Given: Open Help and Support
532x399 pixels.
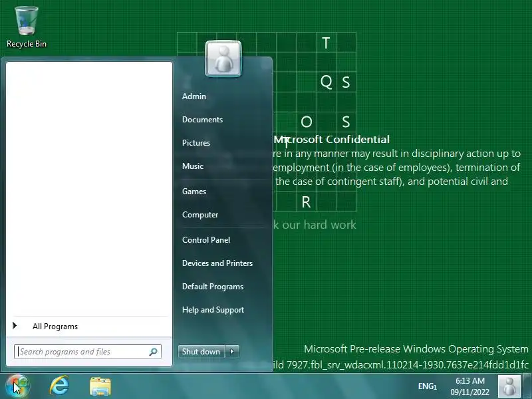Looking at the screenshot, I should coord(213,310).
